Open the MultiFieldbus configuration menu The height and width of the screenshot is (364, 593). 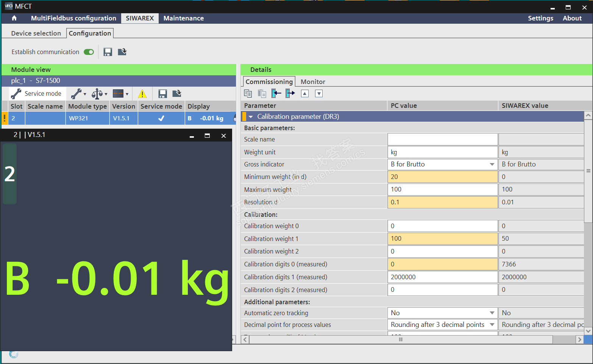click(x=73, y=18)
